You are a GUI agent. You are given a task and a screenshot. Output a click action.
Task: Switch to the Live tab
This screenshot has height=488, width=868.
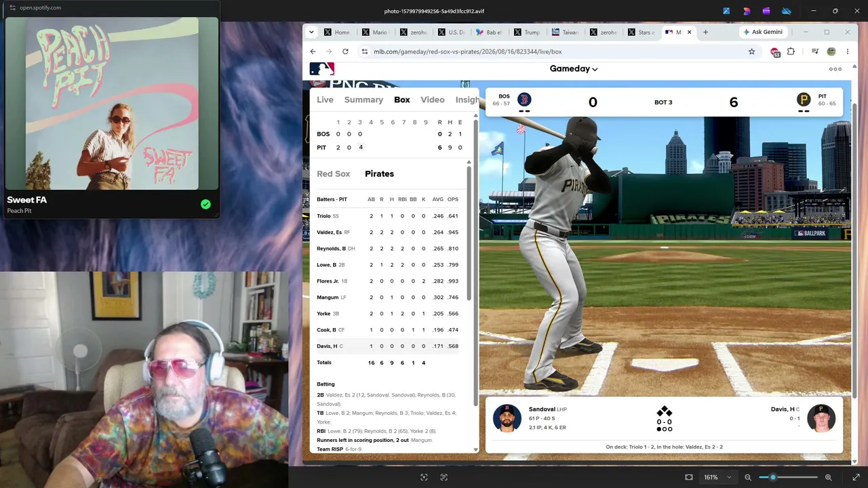325,100
